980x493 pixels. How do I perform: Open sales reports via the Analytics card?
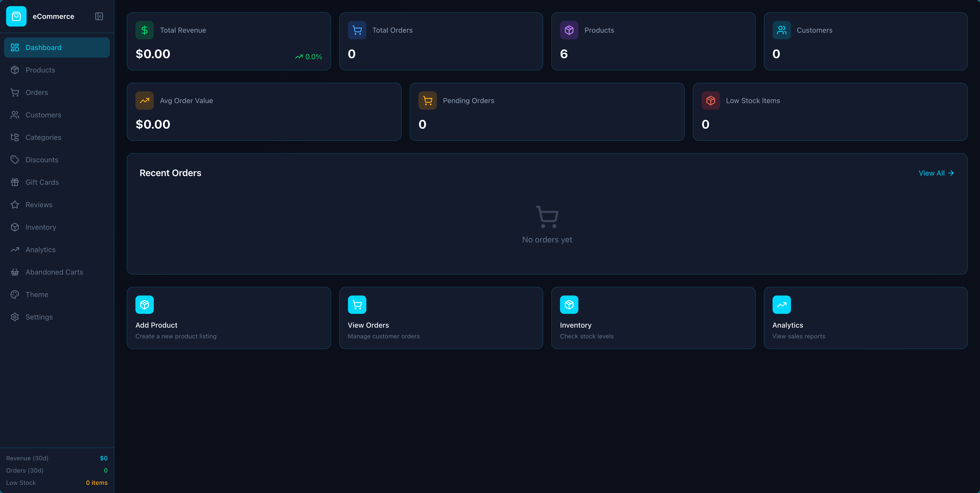point(865,318)
